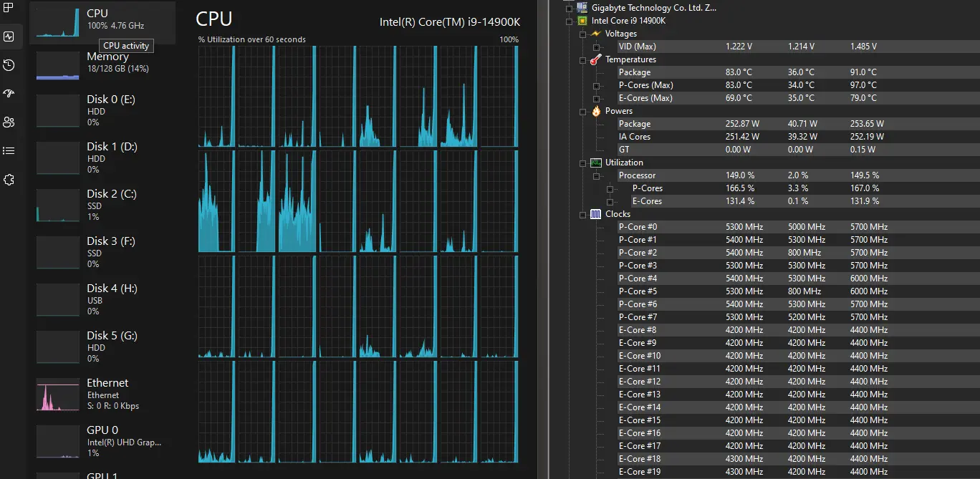The width and height of the screenshot is (980, 479).
Task: Select the Memory item in the performance list
Action: [102, 65]
